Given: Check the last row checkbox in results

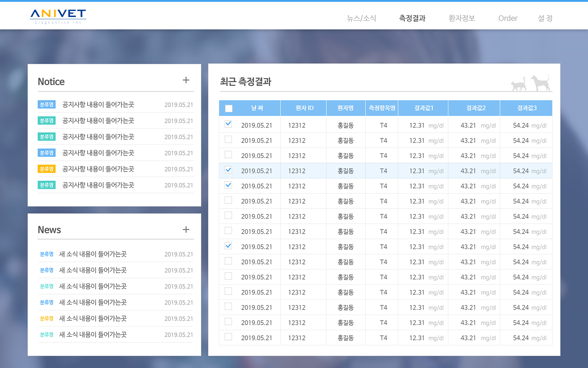Looking at the screenshot, I should [228, 337].
